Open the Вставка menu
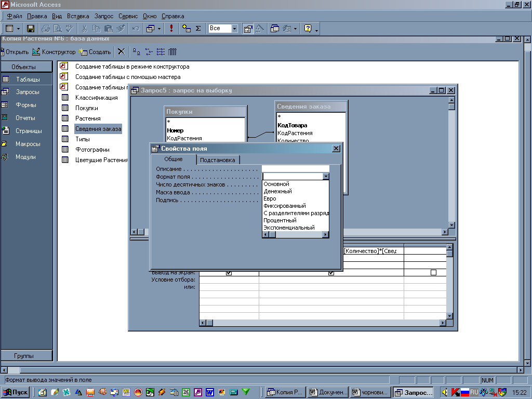Image resolution: width=532 pixels, height=399 pixels. tap(78, 16)
